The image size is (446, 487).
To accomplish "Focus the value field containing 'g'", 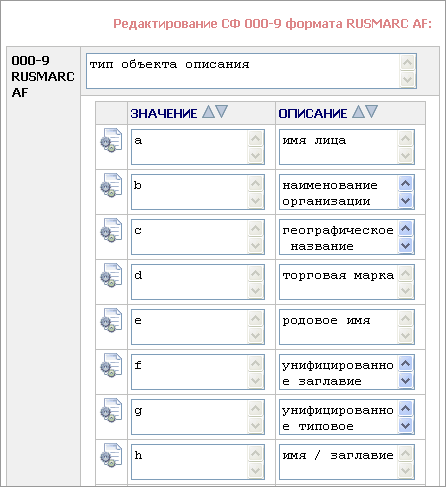I will [198, 417].
